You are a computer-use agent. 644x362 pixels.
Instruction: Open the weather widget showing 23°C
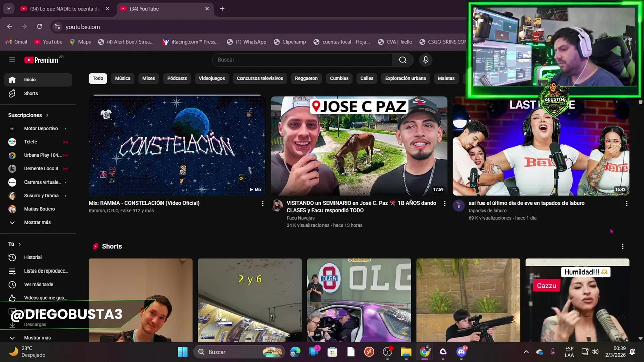[28, 352]
